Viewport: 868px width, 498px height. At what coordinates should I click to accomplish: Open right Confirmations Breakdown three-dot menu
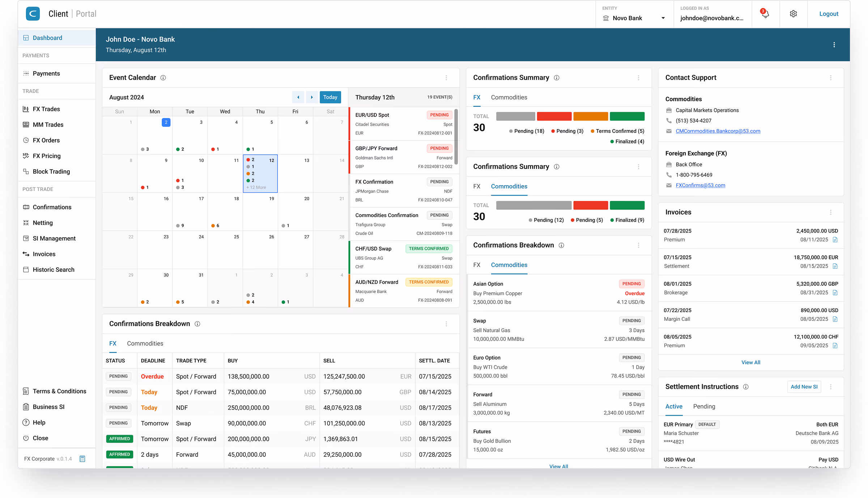(x=638, y=245)
